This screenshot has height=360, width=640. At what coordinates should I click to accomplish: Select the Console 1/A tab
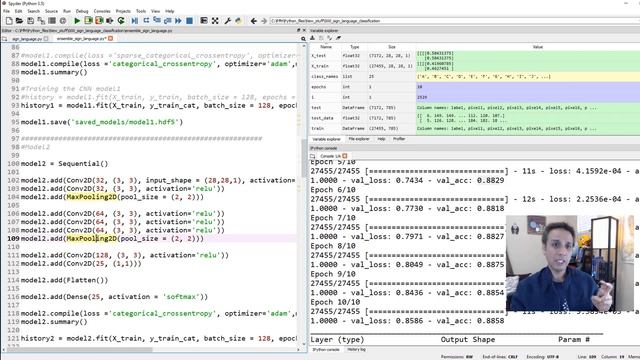click(x=331, y=156)
